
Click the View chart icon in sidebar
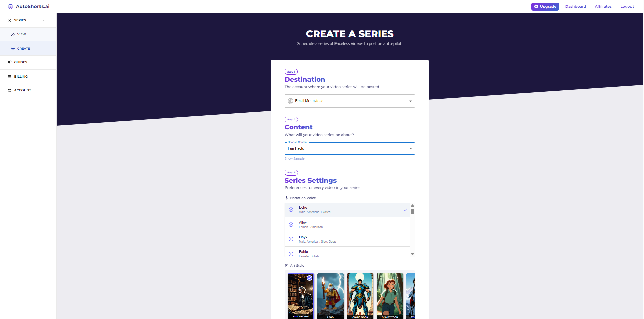(13, 34)
